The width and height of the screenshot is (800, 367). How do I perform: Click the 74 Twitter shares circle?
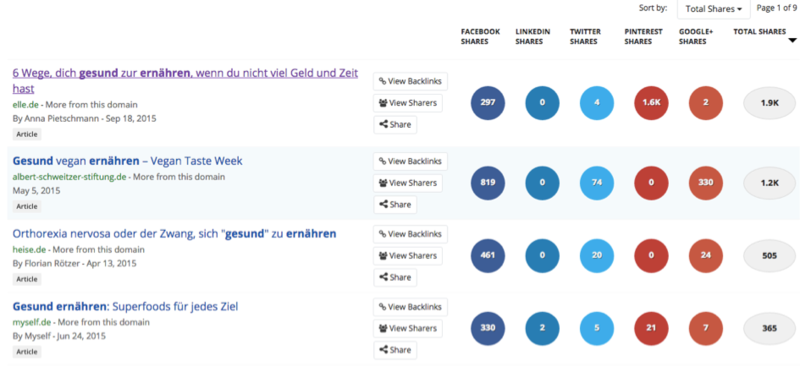tap(597, 183)
